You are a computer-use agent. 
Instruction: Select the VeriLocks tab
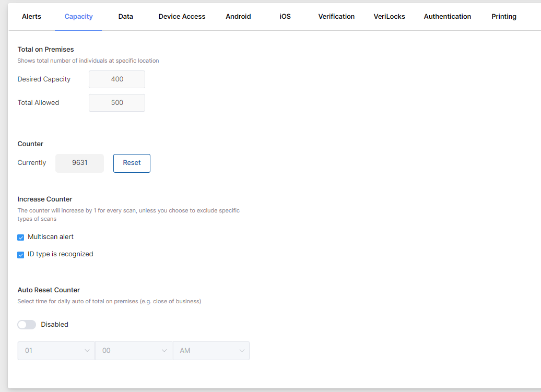(x=389, y=16)
